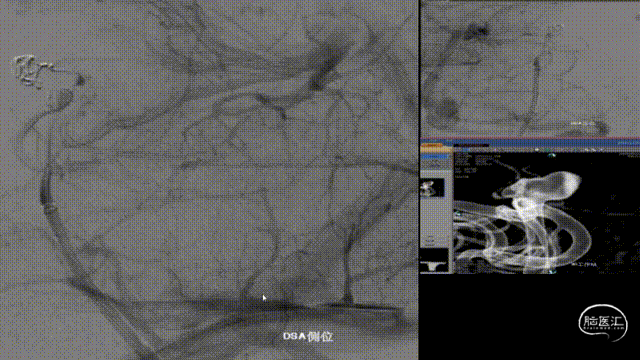Click the dark title bar of viewer
The height and width of the screenshot is (360, 640).
(471, 145)
